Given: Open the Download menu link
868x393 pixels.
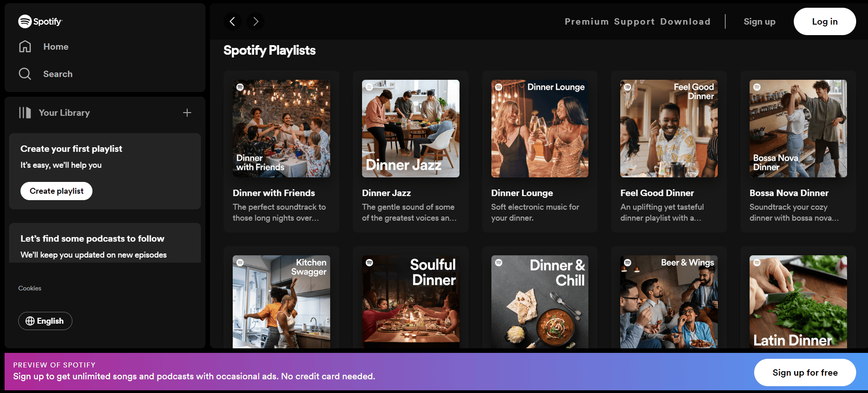Looking at the screenshot, I should 685,21.
